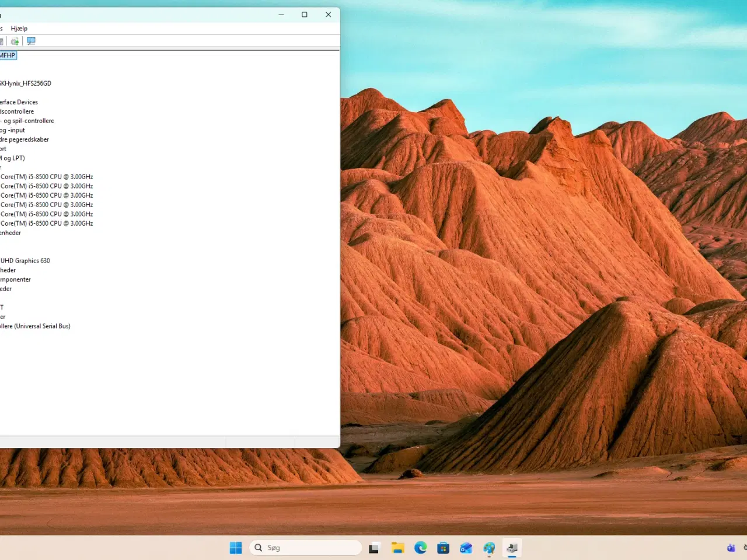
Task: Collapse the MFHP computer root node
Action: coord(8,55)
